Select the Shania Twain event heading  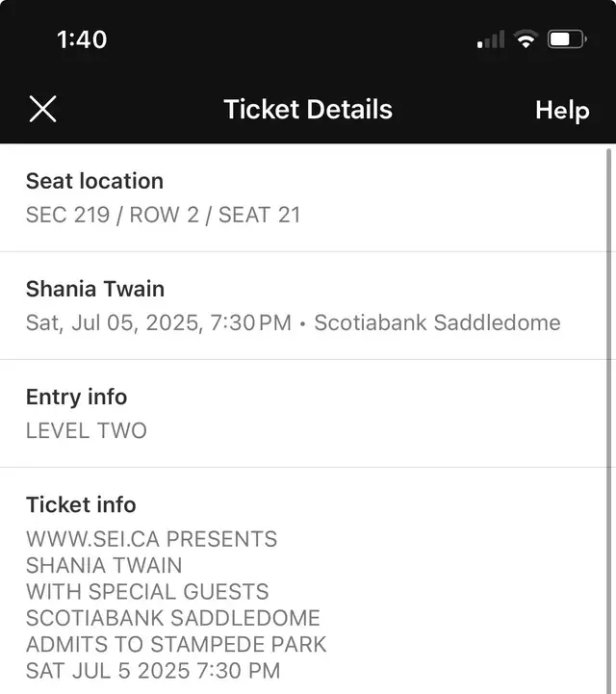coord(95,289)
